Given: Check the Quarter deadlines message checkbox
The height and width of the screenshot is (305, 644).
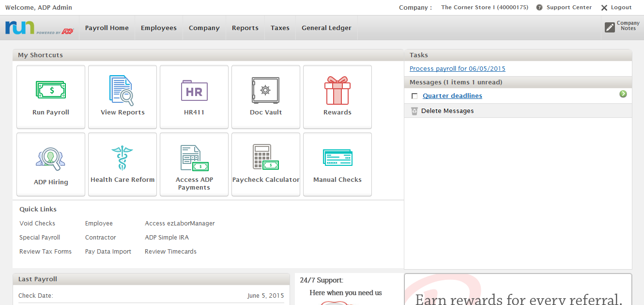Looking at the screenshot, I should (x=414, y=96).
